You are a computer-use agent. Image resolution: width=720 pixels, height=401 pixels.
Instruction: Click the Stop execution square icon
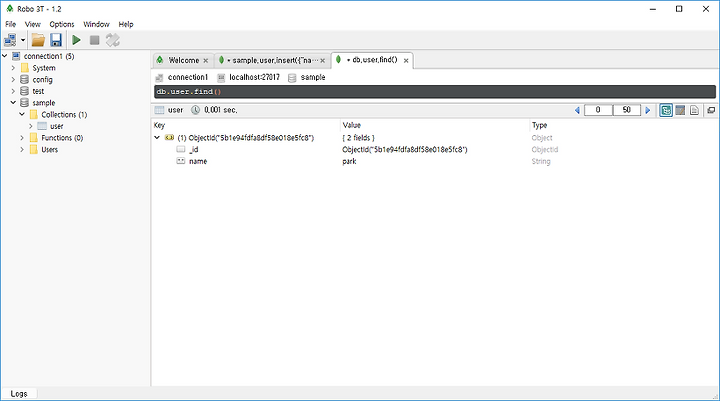[x=95, y=40]
